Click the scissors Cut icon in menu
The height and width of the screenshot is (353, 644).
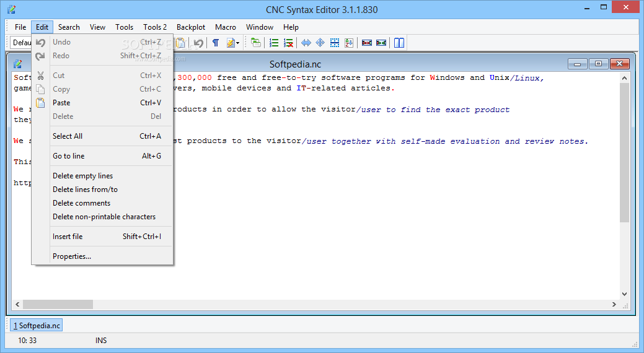pyautogui.click(x=40, y=76)
